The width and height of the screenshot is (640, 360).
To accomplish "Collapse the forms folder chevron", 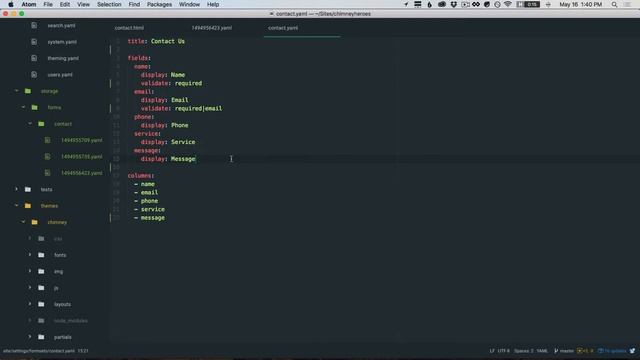I will click(x=23, y=107).
